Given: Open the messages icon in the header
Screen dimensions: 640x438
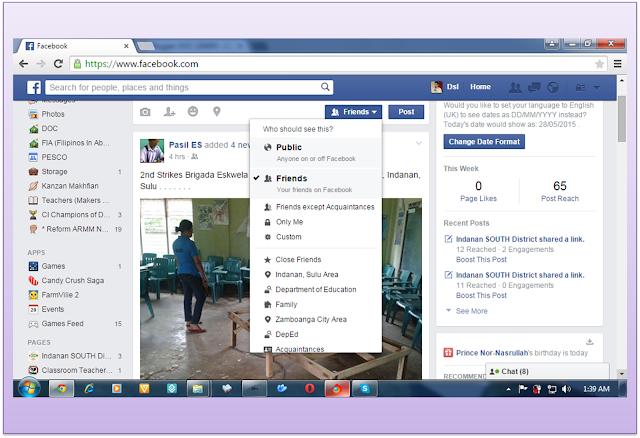Looking at the screenshot, I should [x=534, y=87].
